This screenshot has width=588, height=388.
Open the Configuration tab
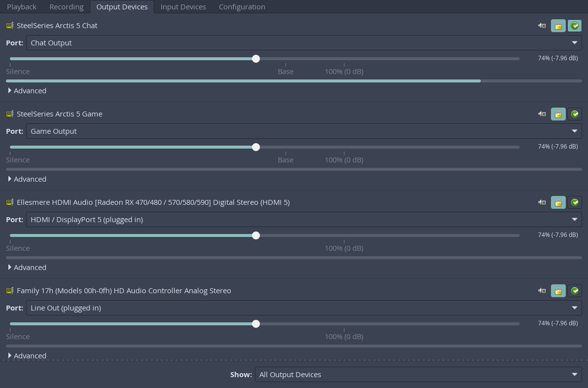(x=242, y=7)
